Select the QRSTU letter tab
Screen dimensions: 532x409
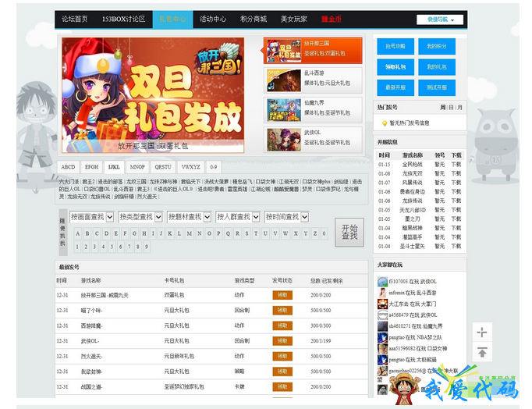click(x=163, y=167)
